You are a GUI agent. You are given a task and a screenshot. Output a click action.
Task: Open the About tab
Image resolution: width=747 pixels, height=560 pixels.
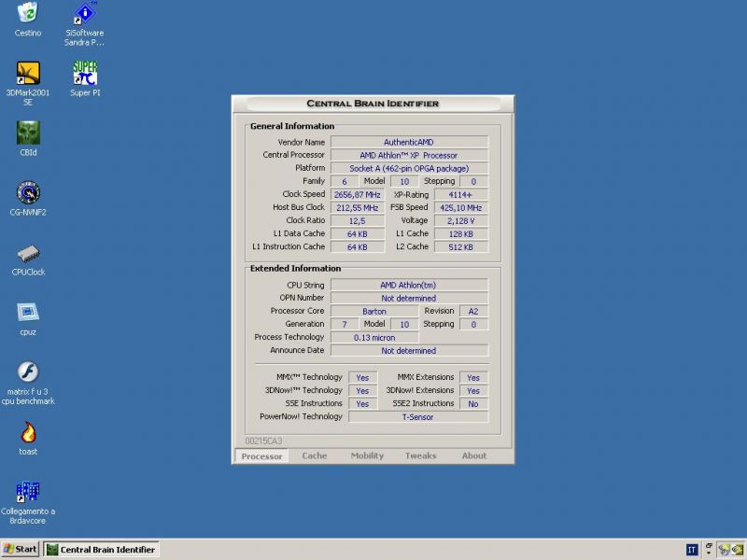coord(474,455)
